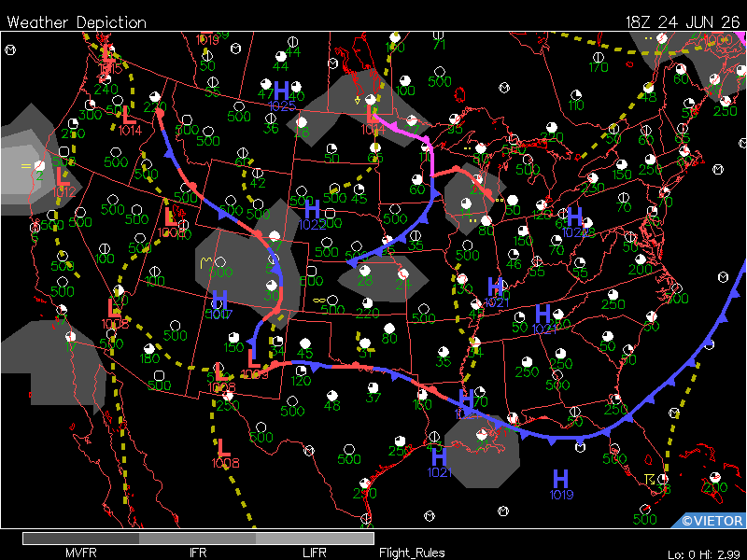Select the station circle above 46
The height and width of the screenshot is (560, 747).
(x=513, y=254)
